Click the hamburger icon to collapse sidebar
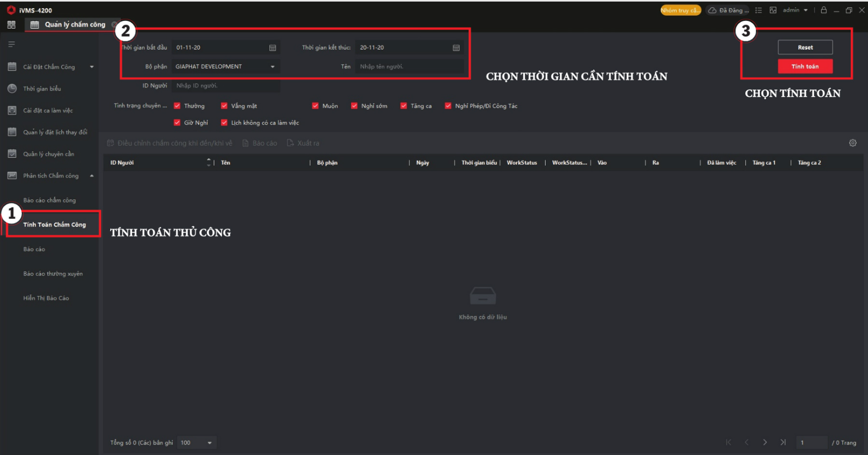This screenshot has width=868, height=455. click(x=11, y=44)
